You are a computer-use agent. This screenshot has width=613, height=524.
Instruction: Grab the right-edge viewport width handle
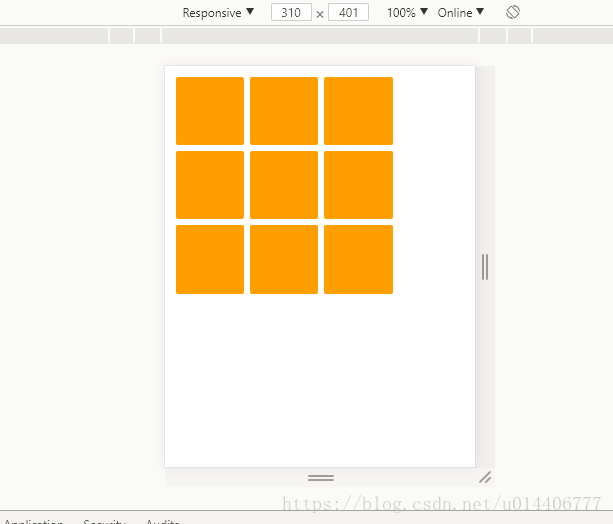[x=485, y=267]
